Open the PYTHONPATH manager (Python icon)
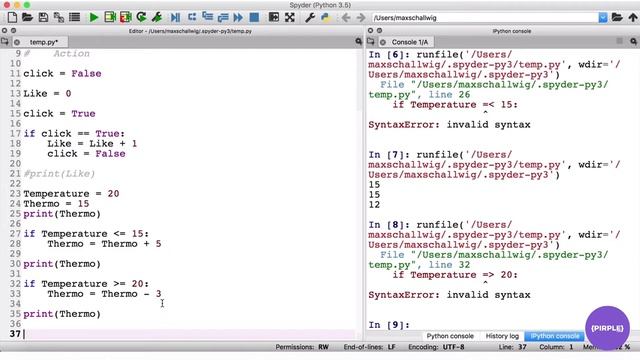640x360 pixels. [x=325, y=17]
